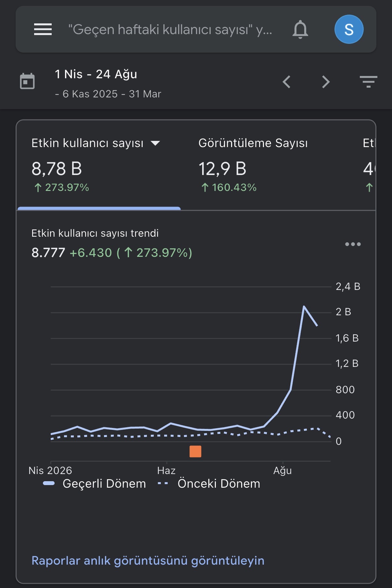The image size is (392, 588).
Task: Click the orange annotation marker on chart
Action: [x=195, y=451]
